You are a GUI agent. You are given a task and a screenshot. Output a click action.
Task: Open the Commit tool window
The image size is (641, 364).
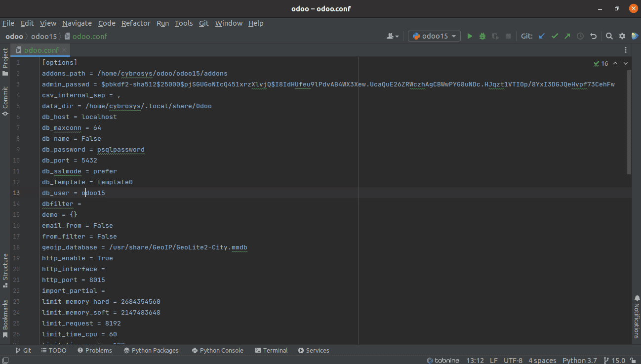[5, 101]
